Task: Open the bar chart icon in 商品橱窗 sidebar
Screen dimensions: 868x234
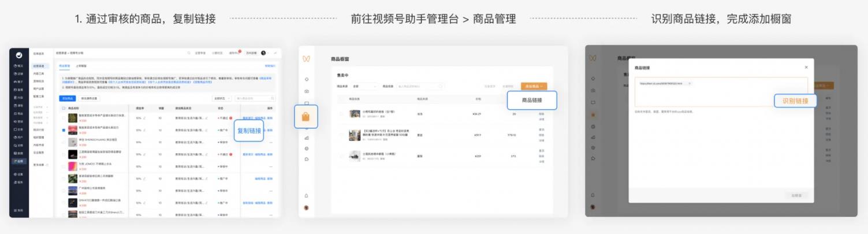Action: [307, 138]
